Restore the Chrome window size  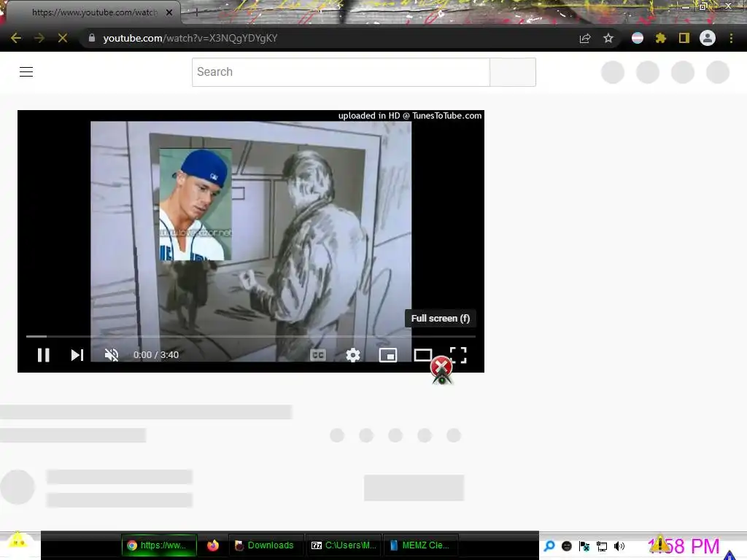(703, 6)
